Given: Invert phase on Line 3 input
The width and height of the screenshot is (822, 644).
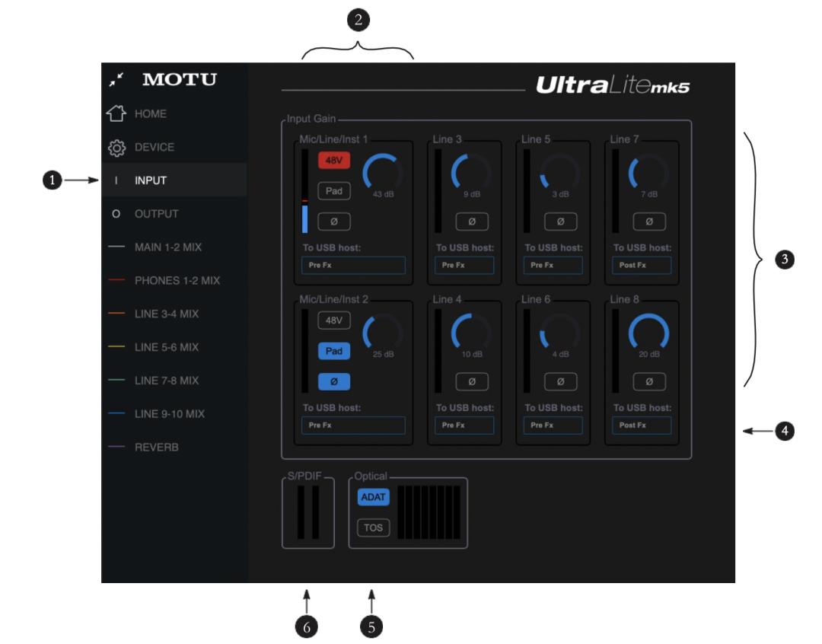Looking at the screenshot, I should (472, 222).
